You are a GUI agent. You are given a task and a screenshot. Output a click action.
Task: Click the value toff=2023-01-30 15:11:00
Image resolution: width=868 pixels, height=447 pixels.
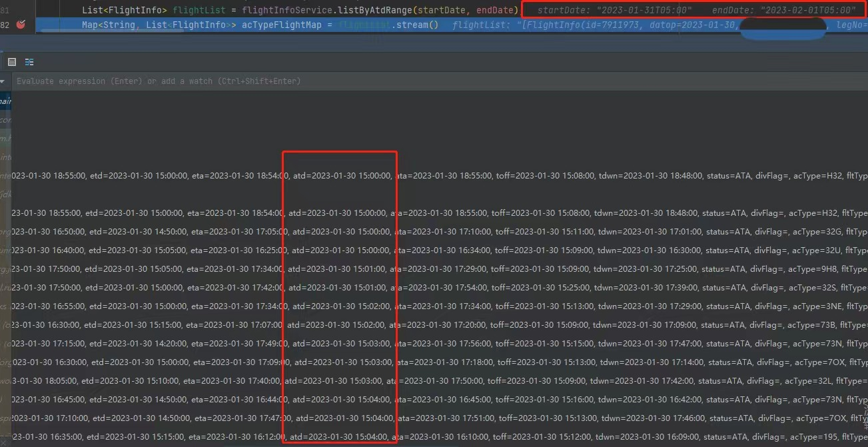point(541,232)
